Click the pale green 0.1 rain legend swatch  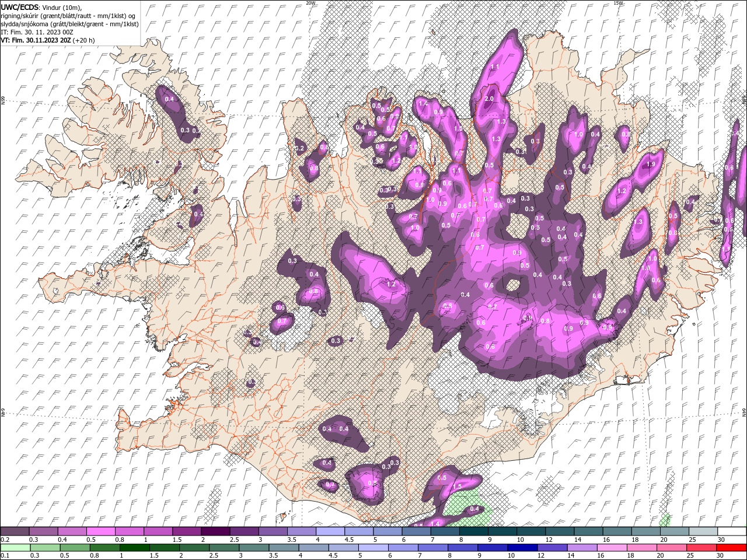click(15, 548)
